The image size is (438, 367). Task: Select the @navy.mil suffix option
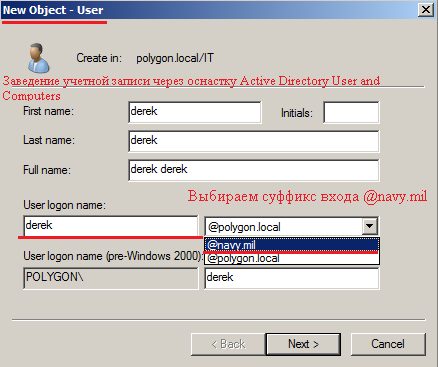[x=292, y=245]
